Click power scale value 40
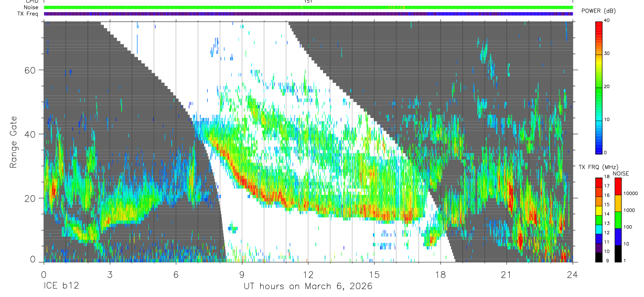This screenshot has width=644, height=297. pos(607,20)
